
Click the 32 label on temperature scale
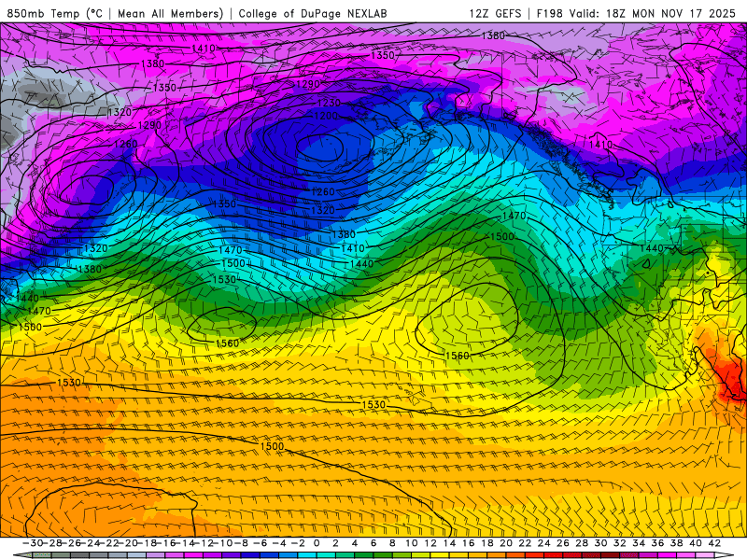pyautogui.click(x=619, y=543)
